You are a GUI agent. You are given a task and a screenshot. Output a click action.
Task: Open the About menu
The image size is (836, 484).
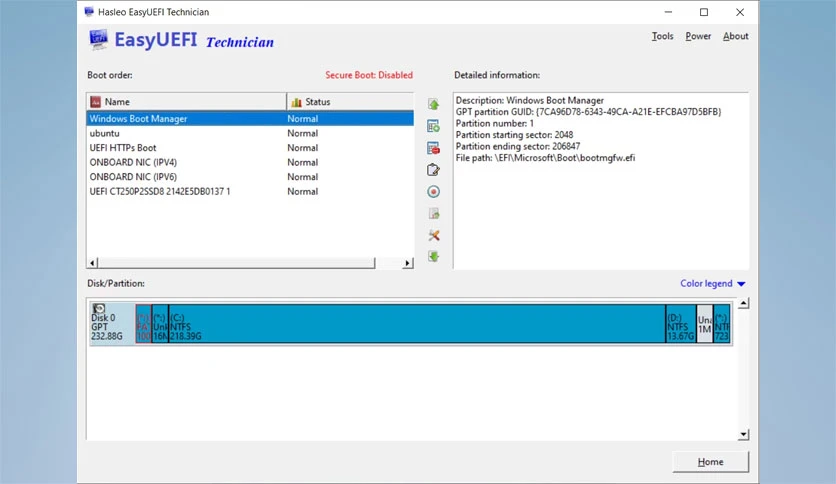pyautogui.click(x=735, y=36)
